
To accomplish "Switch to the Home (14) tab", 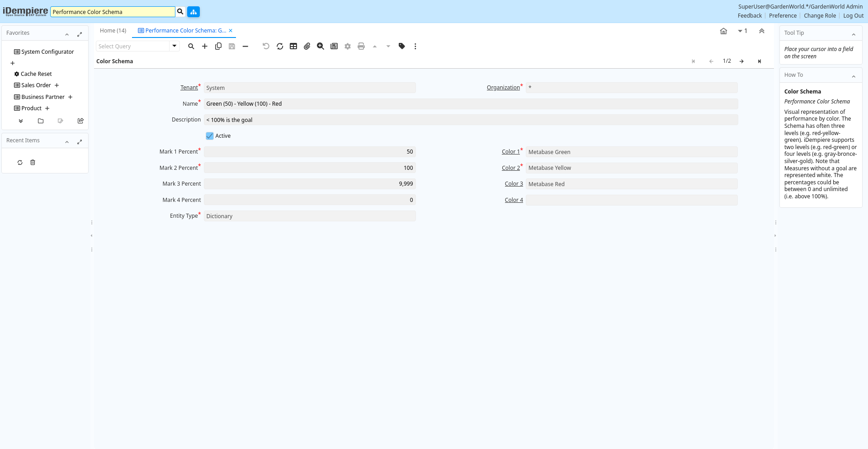I will [x=113, y=31].
